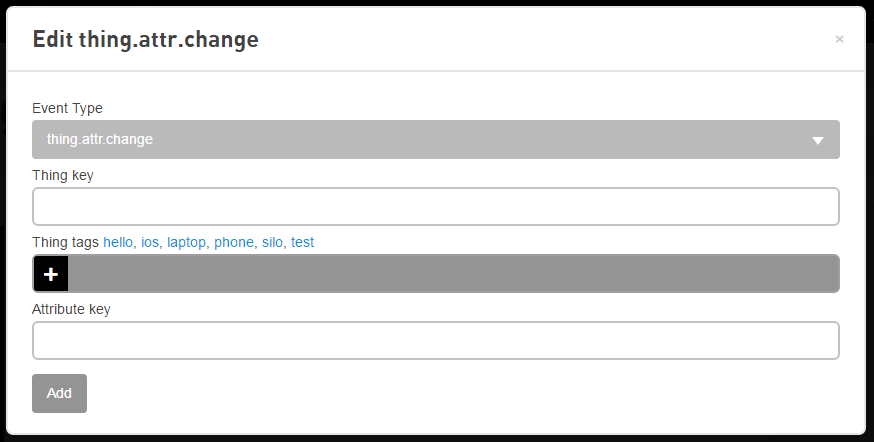Select the 'silo' tag link
The width and height of the screenshot is (874, 442).
(x=272, y=242)
